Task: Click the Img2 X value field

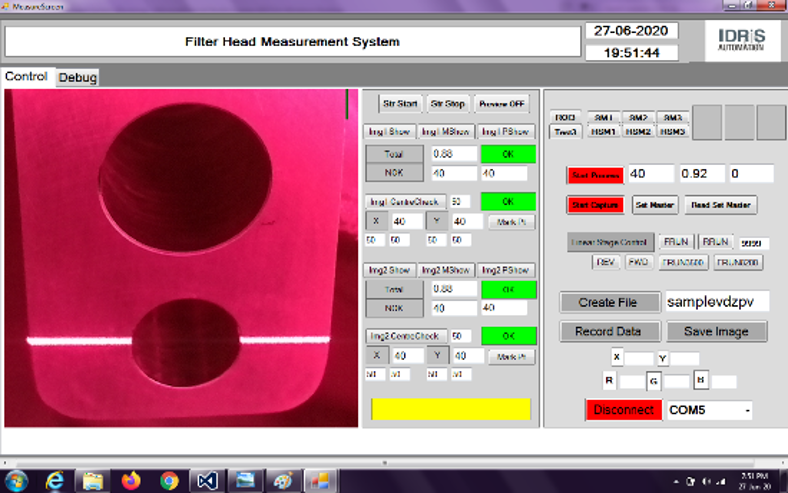Action: 407,356
